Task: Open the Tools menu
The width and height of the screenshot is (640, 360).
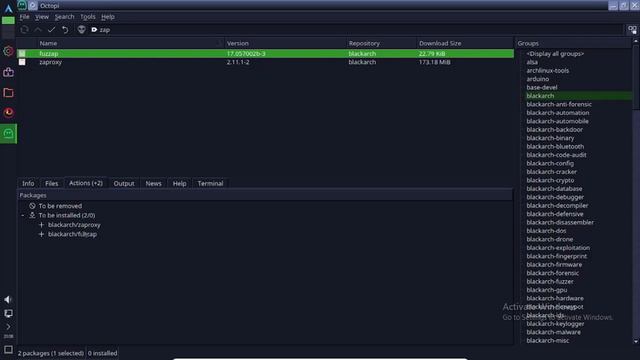Action: pyautogui.click(x=87, y=17)
